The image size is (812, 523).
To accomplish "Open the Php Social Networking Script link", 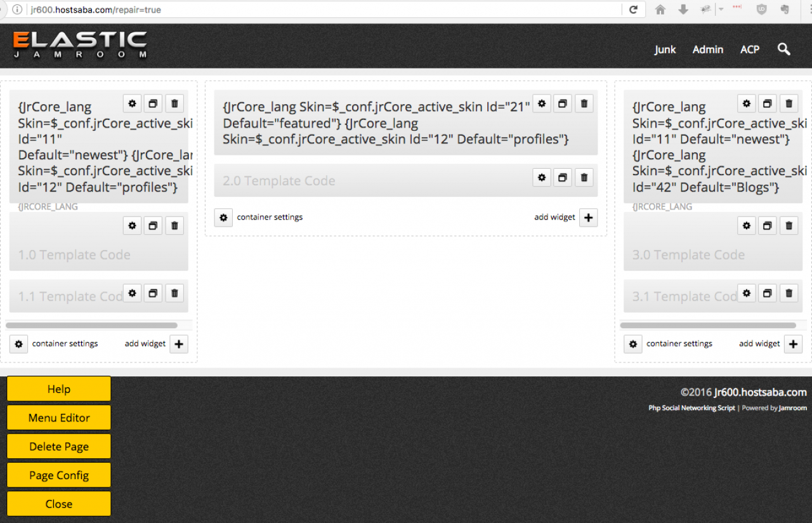I will point(691,408).
